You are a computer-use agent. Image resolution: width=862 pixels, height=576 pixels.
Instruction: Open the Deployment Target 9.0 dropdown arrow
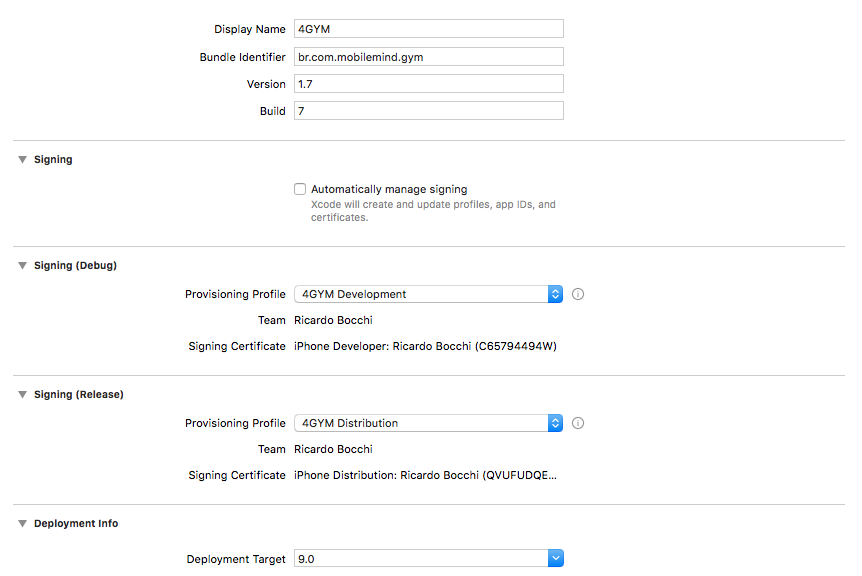click(x=555, y=559)
